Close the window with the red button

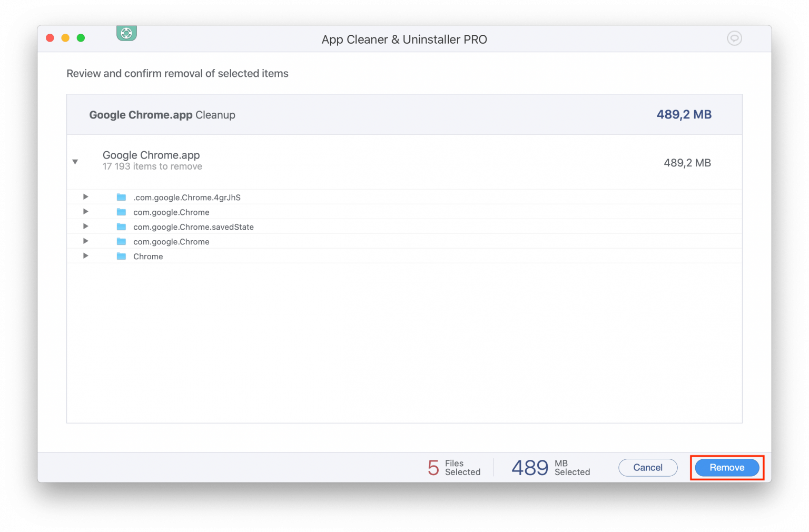coord(50,38)
